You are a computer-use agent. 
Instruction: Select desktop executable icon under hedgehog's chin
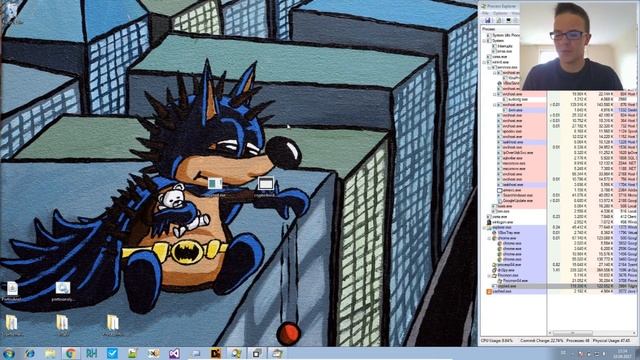pyautogui.click(x=215, y=184)
